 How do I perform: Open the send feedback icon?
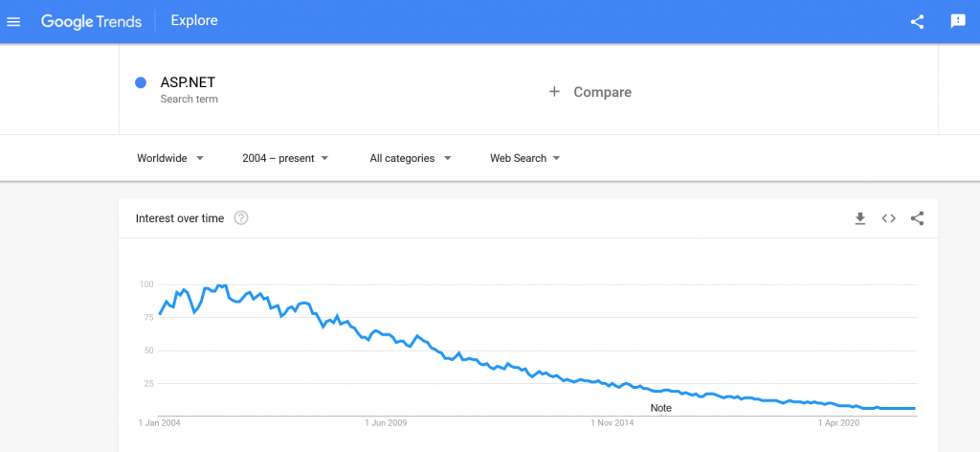[x=957, y=22]
